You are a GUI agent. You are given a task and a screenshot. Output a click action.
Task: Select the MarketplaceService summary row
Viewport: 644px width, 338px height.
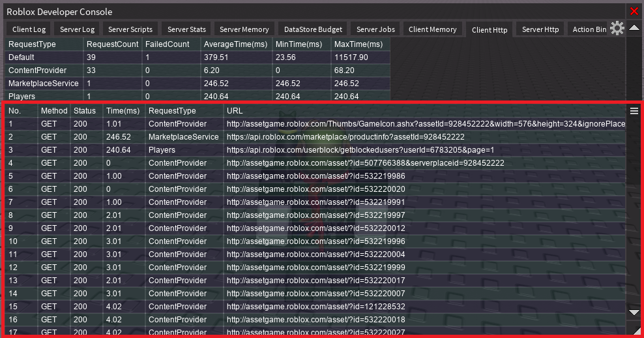coord(43,84)
